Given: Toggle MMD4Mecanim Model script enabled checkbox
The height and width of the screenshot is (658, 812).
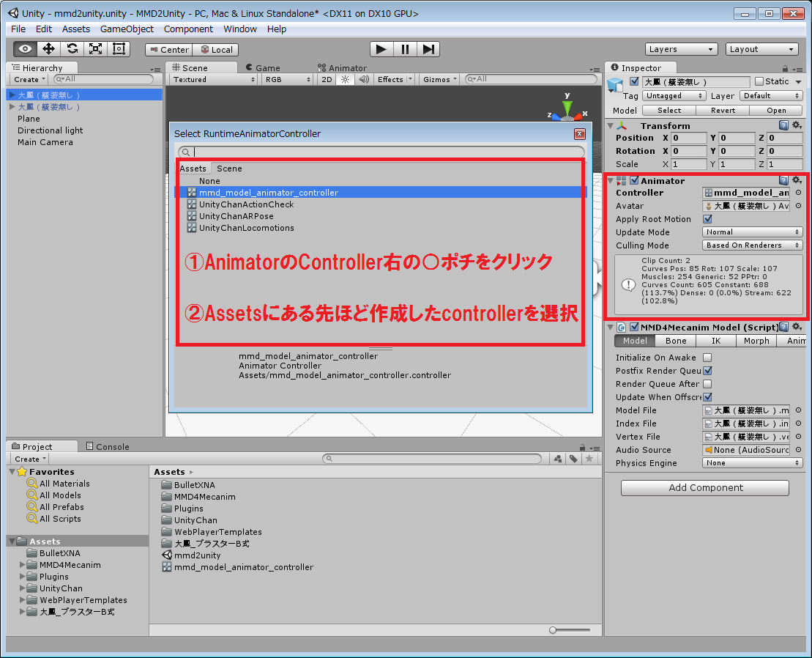Looking at the screenshot, I should (x=634, y=327).
